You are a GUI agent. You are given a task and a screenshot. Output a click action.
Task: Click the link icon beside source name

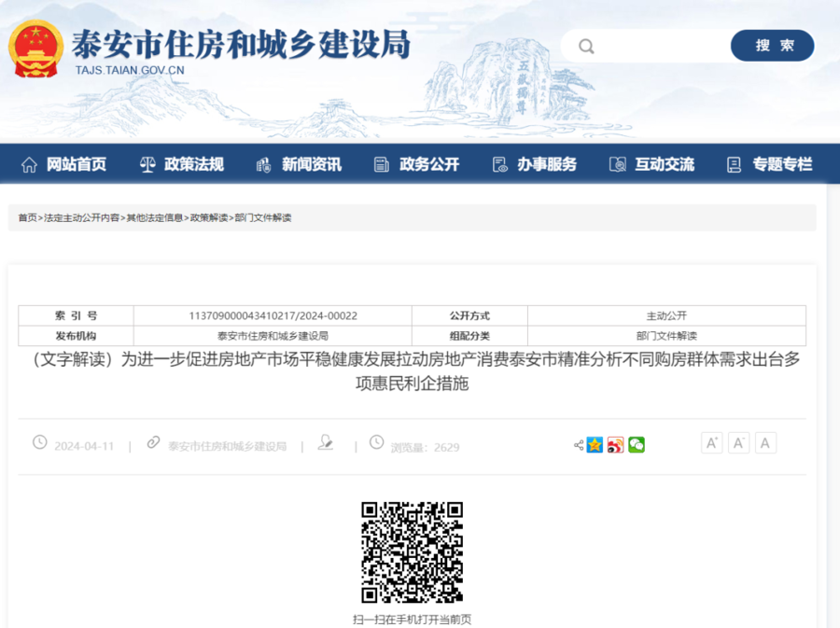154,442
